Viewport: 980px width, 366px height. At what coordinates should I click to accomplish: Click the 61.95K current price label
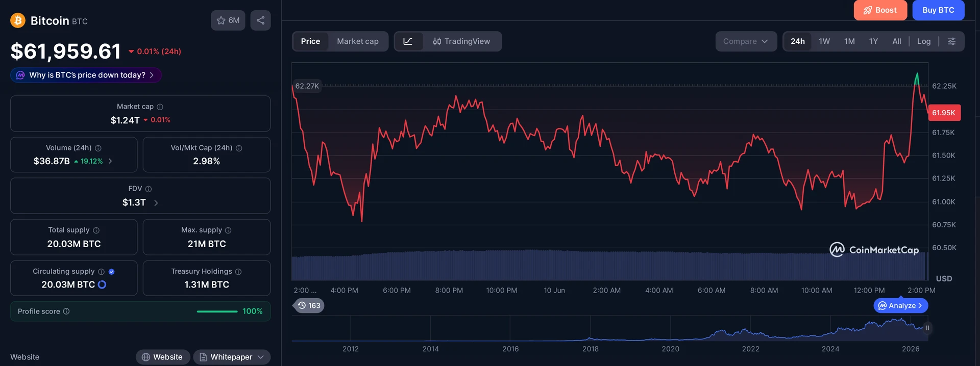click(944, 113)
